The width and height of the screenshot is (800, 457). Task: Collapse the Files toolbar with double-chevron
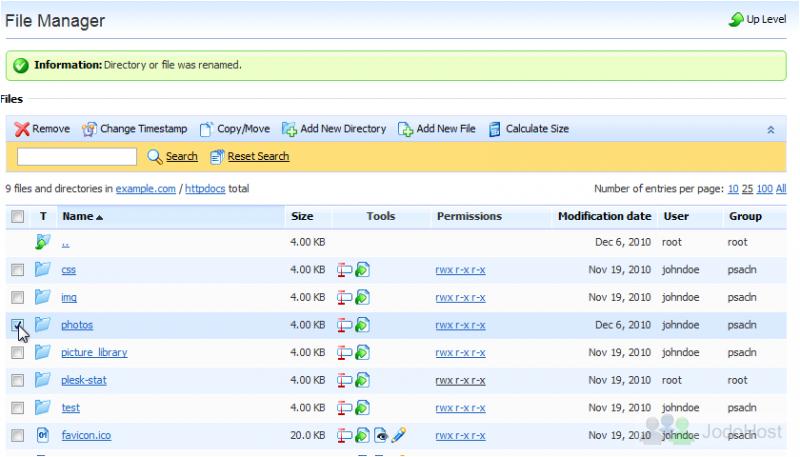tap(771, 130)
